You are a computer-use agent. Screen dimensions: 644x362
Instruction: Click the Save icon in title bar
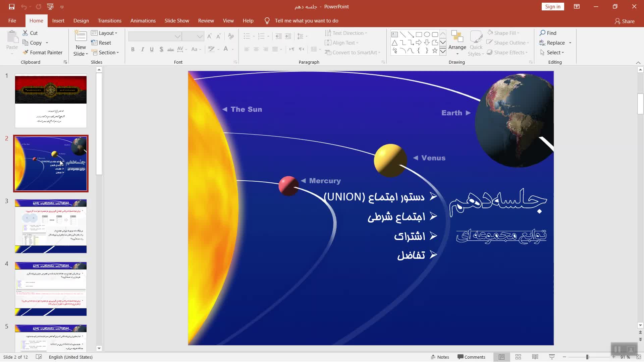[x=11, y=7]
